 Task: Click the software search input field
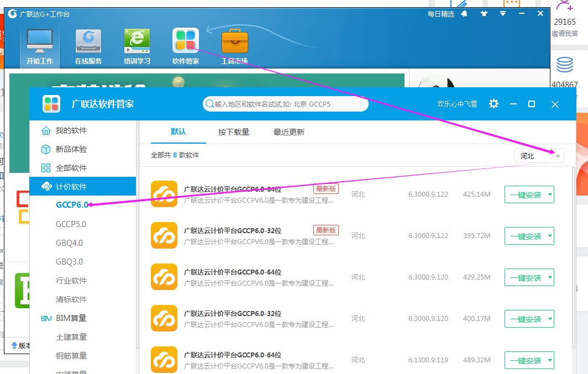(286, 104)
